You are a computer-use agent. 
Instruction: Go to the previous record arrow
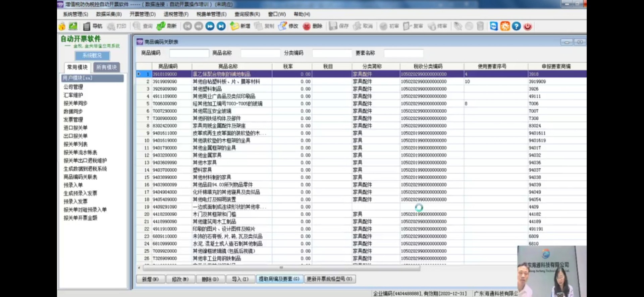point(199,26)
